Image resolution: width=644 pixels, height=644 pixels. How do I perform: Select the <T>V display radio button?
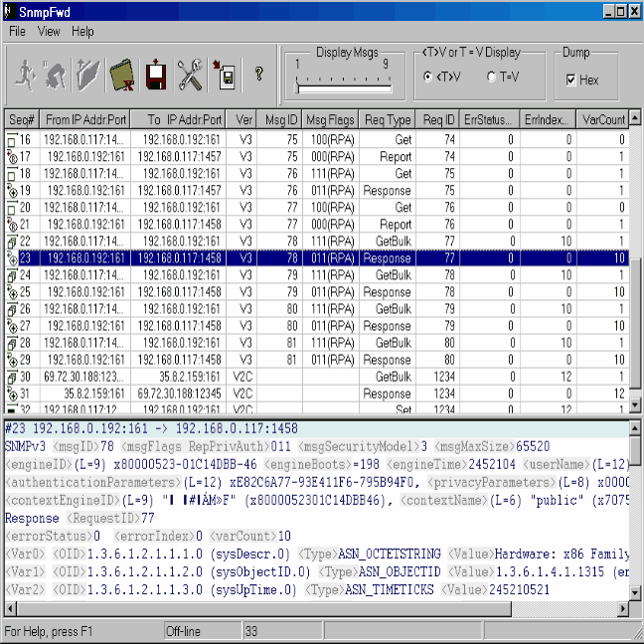coord(428,78)
